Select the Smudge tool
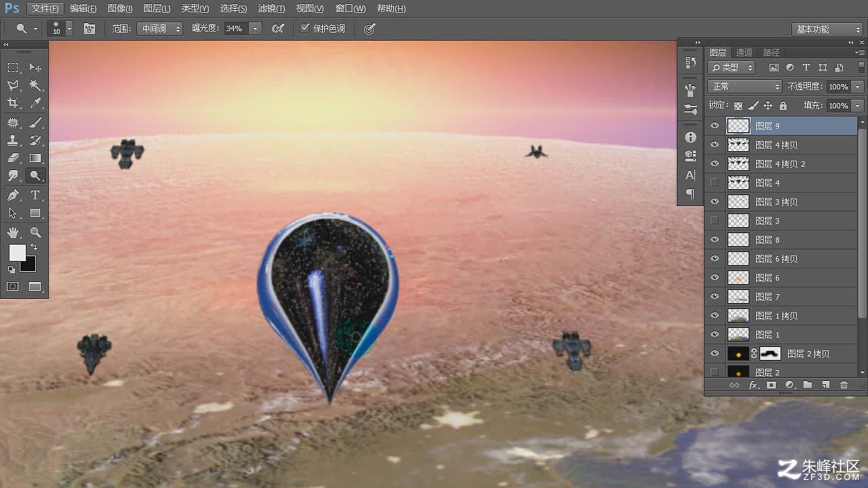 pos(13,176)
